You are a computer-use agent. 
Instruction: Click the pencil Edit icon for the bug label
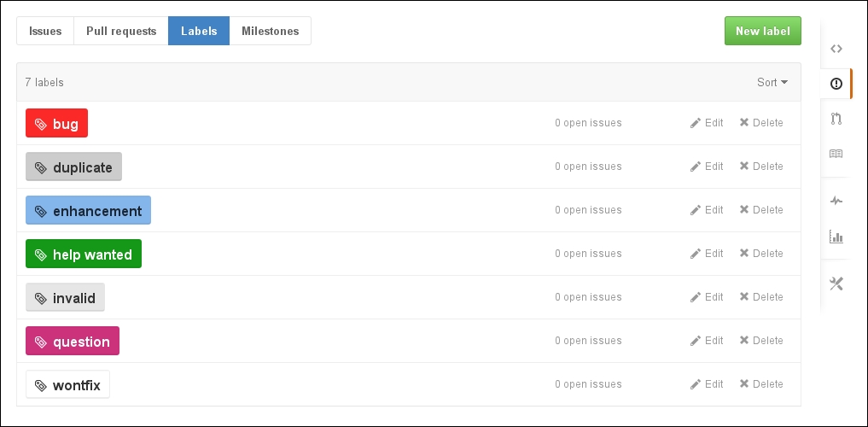pos(696,123)
